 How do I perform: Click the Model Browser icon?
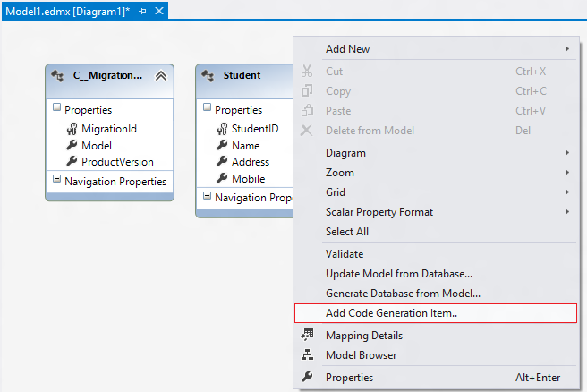click(x=307, y=355)
